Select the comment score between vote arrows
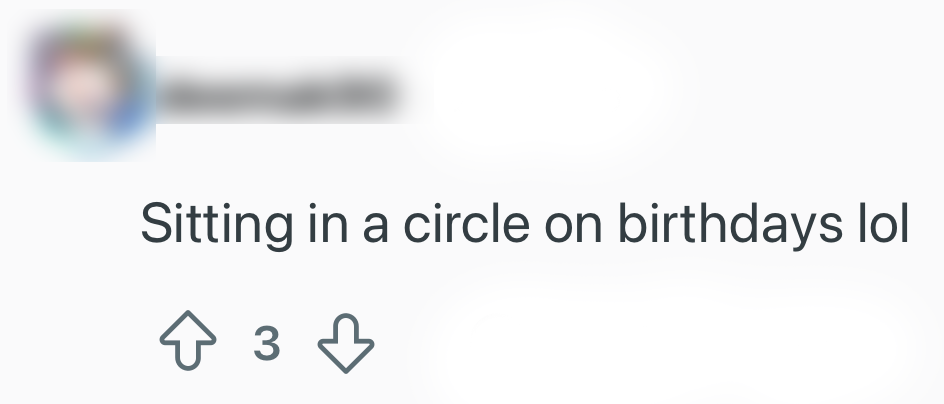This screenshot has height=404, width=944. (x=267, y=344)
